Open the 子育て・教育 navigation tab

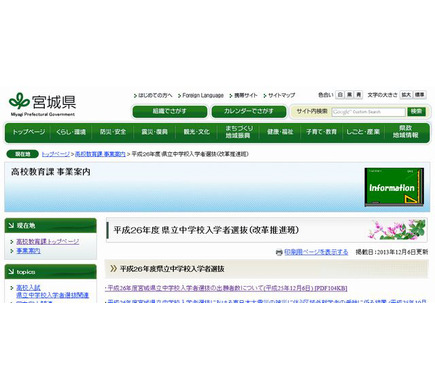tap(322, 132)
